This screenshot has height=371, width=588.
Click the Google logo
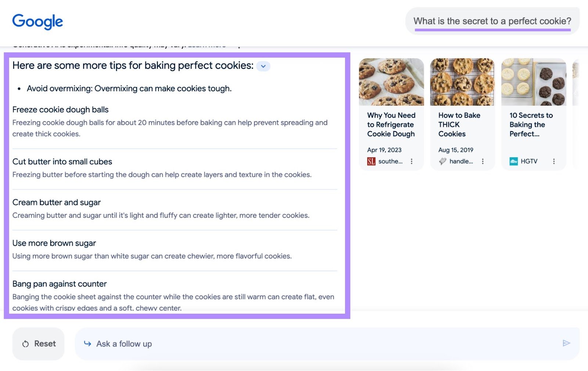tap(37, 22)
